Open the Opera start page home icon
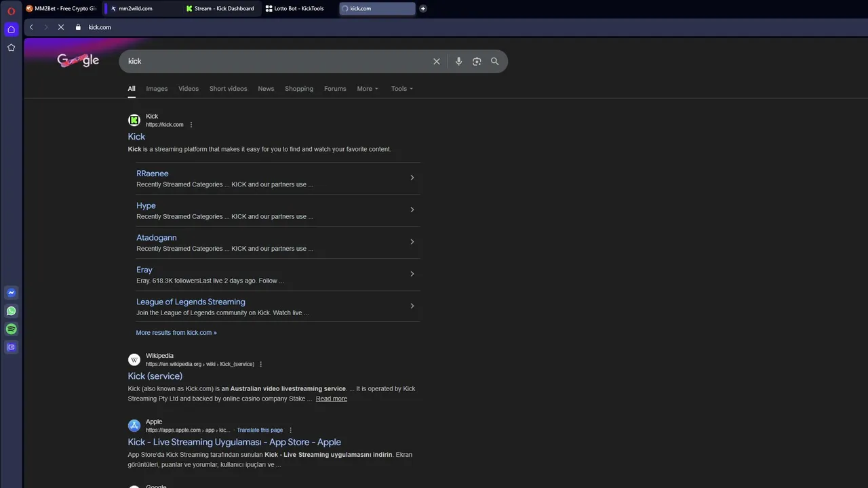The width and height of the screenshot is (868, 488). click(x=11, y=29)
